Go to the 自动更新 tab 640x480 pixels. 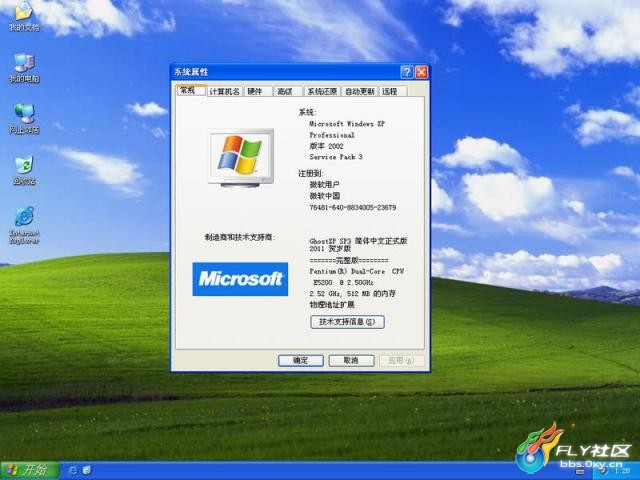point(360,91)
